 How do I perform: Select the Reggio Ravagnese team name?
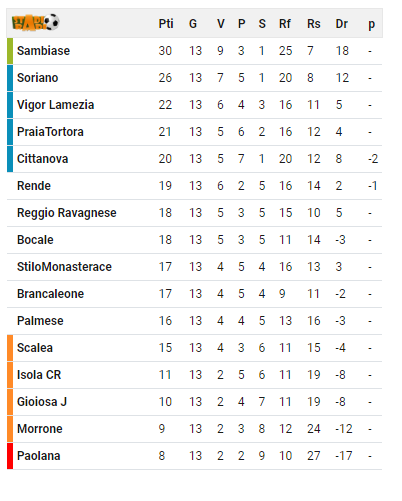pyautogui.click(x=67, y=213)
